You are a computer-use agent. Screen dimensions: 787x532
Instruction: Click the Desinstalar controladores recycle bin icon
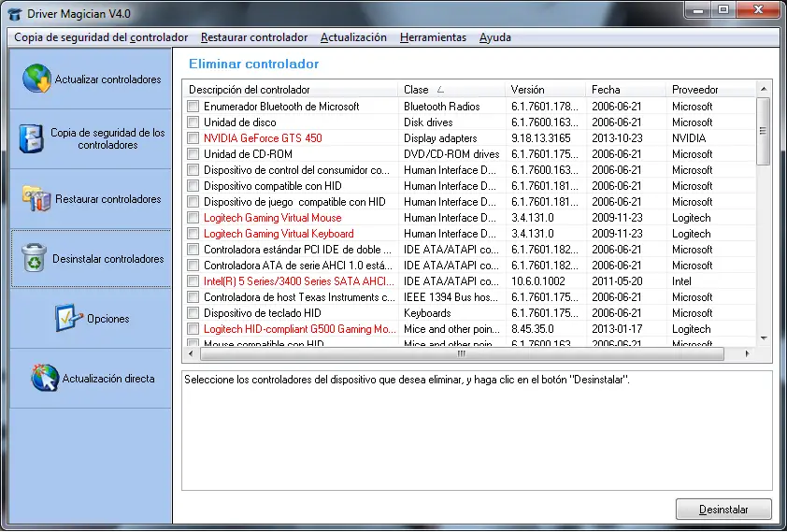click(35, 258)
